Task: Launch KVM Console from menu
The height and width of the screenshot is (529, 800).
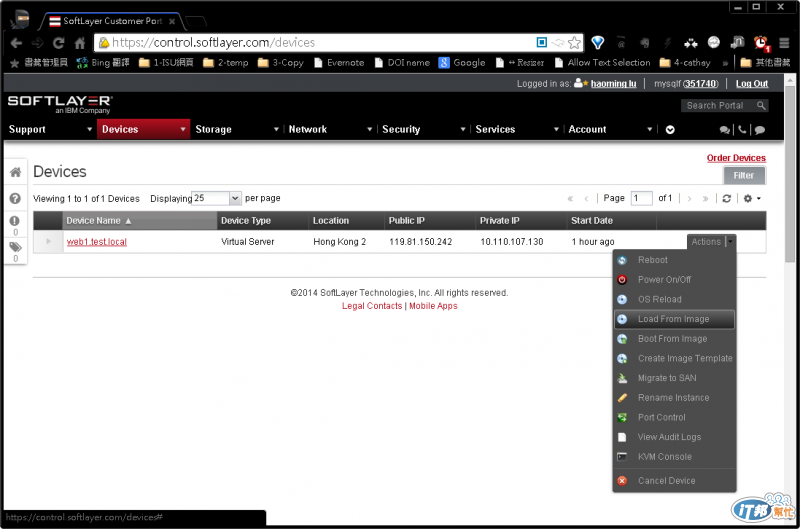Action: point(674,457)
